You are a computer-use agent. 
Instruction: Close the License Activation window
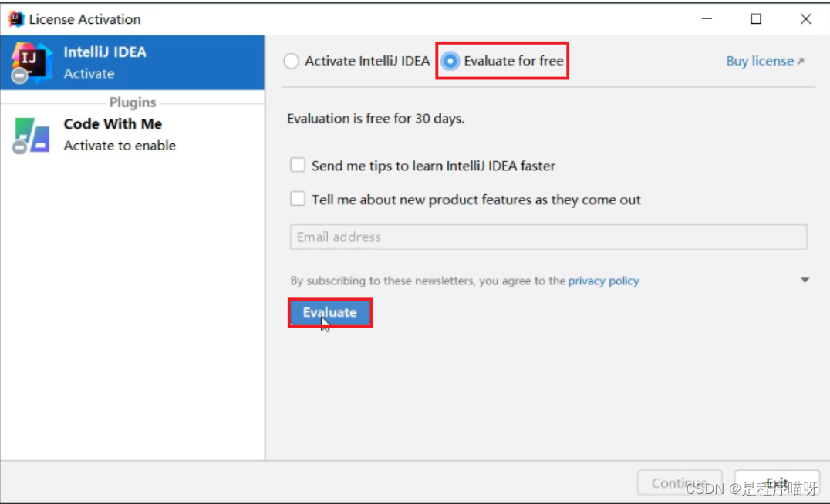click(x=805, y=19)
